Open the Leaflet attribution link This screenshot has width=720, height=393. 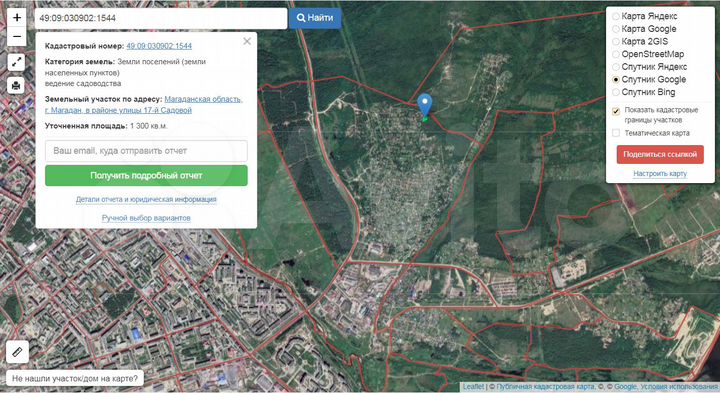tap(473, 387)
